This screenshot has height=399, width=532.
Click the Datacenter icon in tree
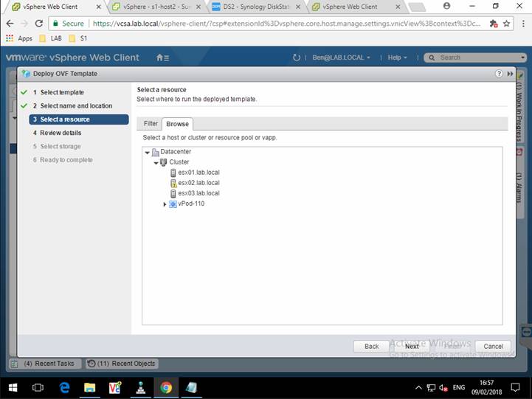pos(156,152)
